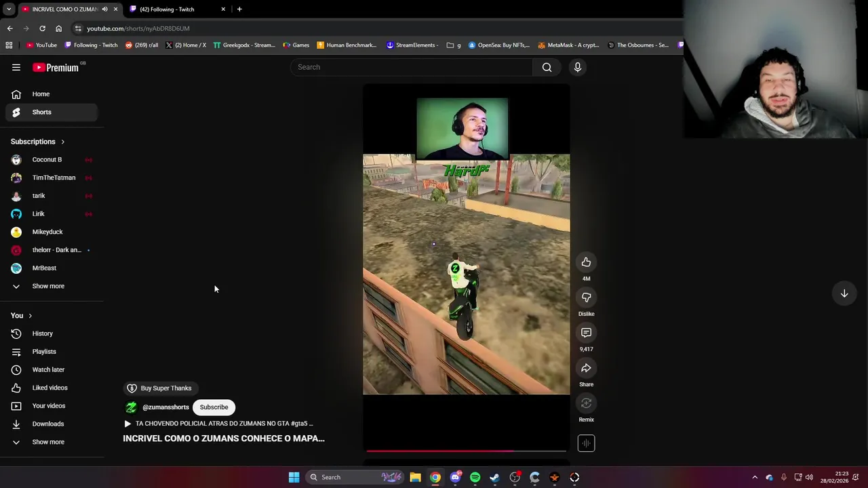Screen dimensions: 868x488
Task: Open Lirik subscription channel
Action: pyautogui.click(x=52, y=214)
